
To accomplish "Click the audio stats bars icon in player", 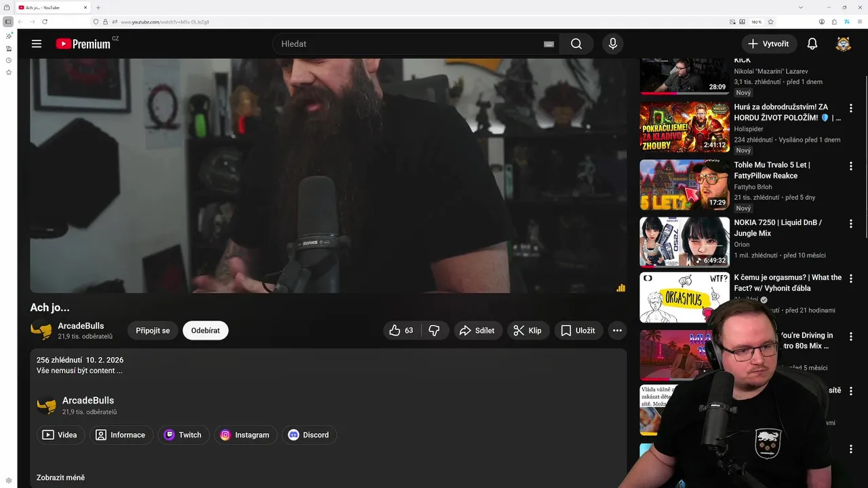I will [x=620, y=287].
